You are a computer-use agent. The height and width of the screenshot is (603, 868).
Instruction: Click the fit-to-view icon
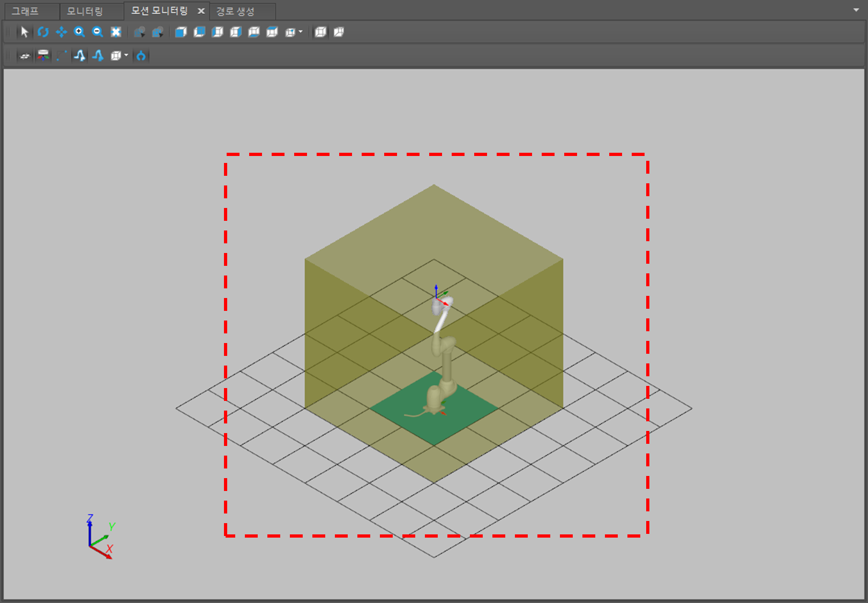click(x=116, y=32)
